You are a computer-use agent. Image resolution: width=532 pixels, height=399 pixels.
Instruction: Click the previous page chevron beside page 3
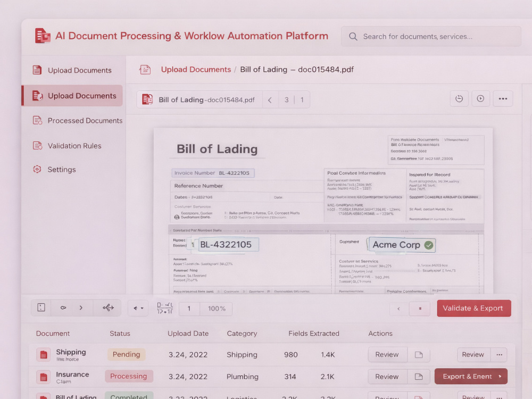click(x=270, y=100)
